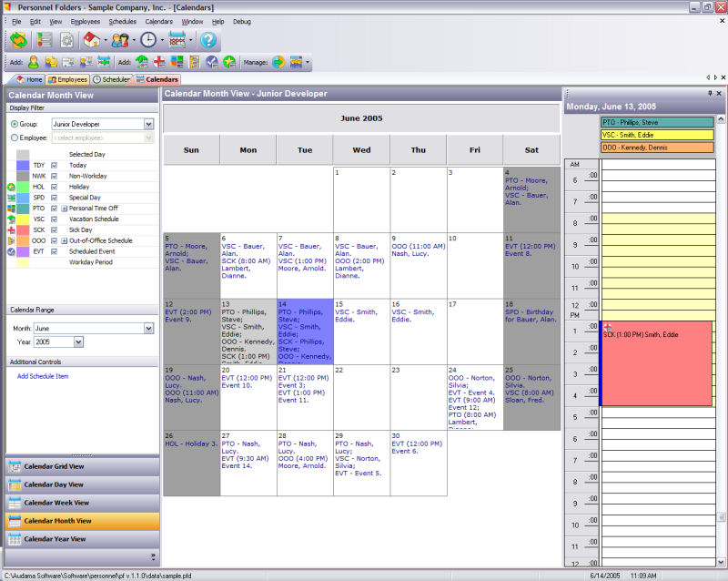Click the Vacation Schedule yellow color swatch
The image size is (728, 581).
click(24, 219)
